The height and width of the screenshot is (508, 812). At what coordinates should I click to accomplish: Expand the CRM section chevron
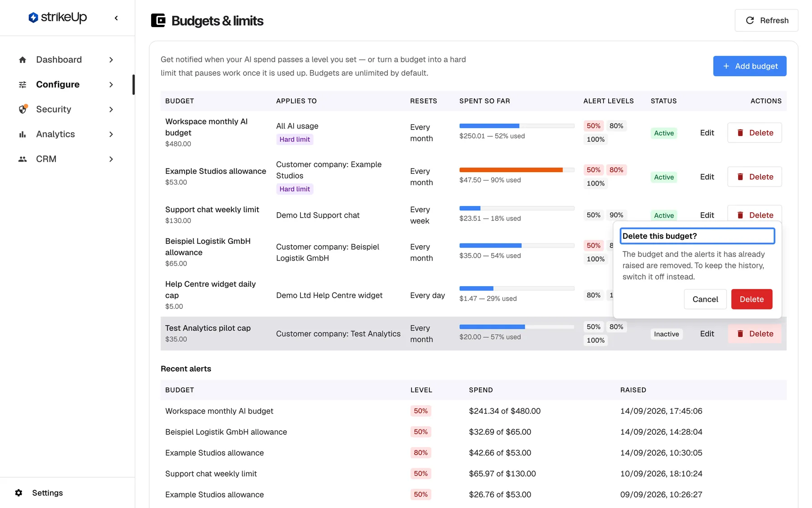[x=111, y=159]
